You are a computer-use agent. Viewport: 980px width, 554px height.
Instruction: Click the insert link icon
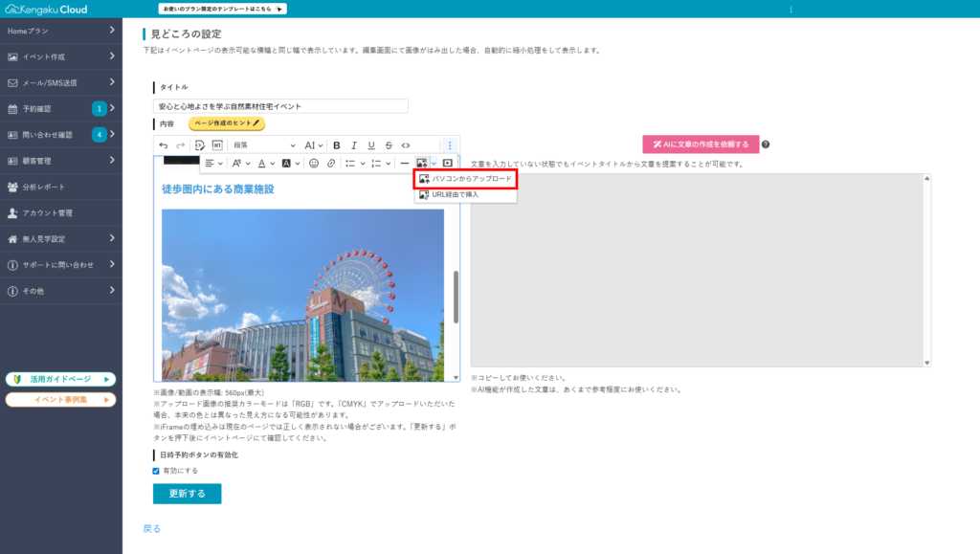click(331, 164)
